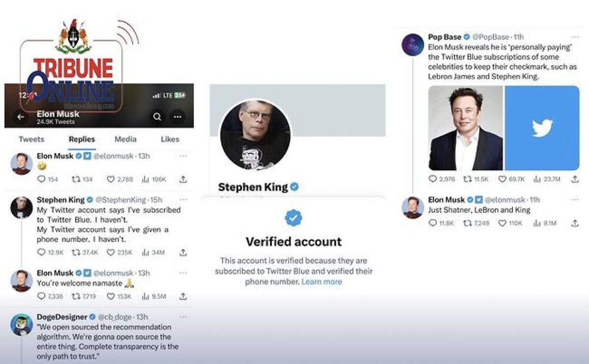This screenshot has width=589, height=364.
Task: Share Elon Musk's emoji tweet
Action: (x=183, y=180)
